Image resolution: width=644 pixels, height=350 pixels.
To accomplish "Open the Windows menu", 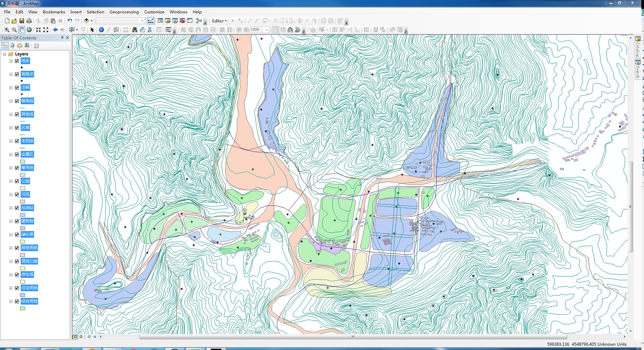I will tap(178, 12).
